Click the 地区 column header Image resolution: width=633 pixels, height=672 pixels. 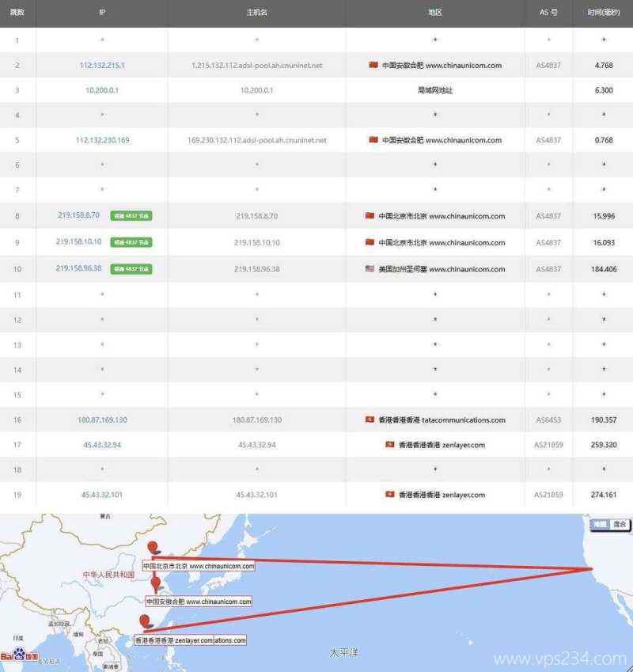(x=435, y=13)
